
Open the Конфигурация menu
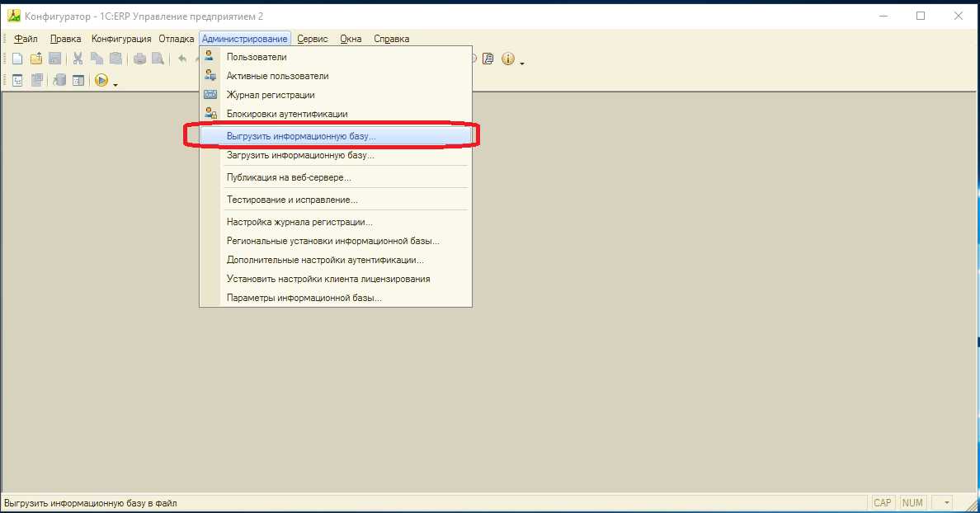click(x=121, y=39)
